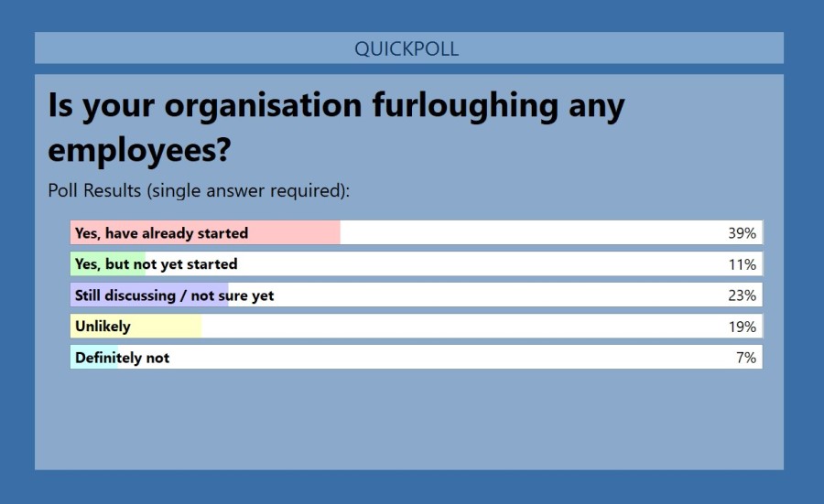Click the 39% result value

(742, 233)
